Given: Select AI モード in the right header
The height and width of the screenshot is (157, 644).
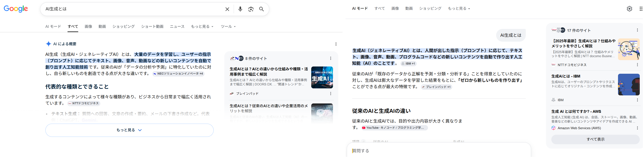Looking at the screenshot, I should point(360,8).
